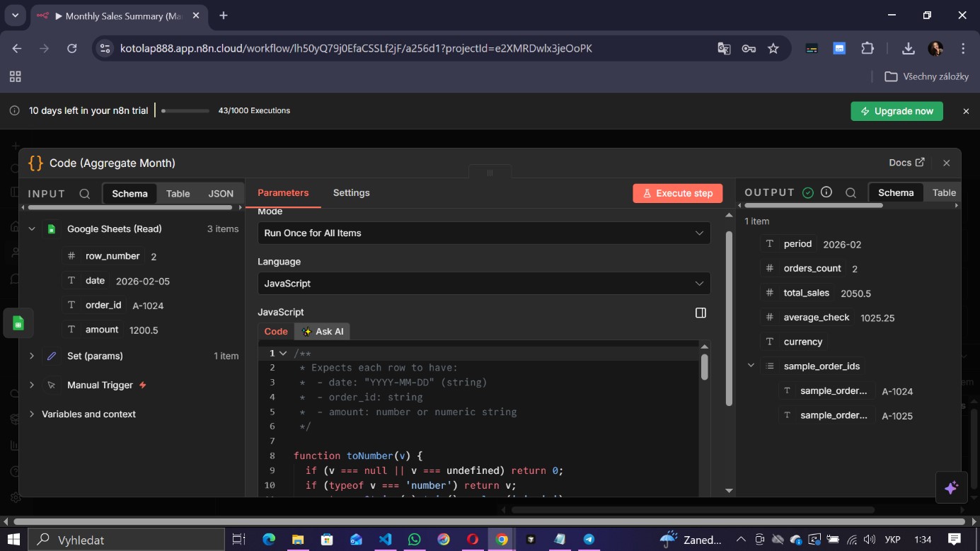Open Všechny záložky bookmarks folder

pos(926,76)
